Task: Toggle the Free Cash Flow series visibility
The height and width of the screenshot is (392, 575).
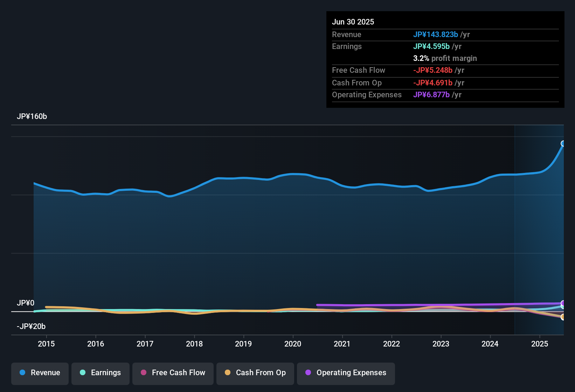Action: (173, 373)
